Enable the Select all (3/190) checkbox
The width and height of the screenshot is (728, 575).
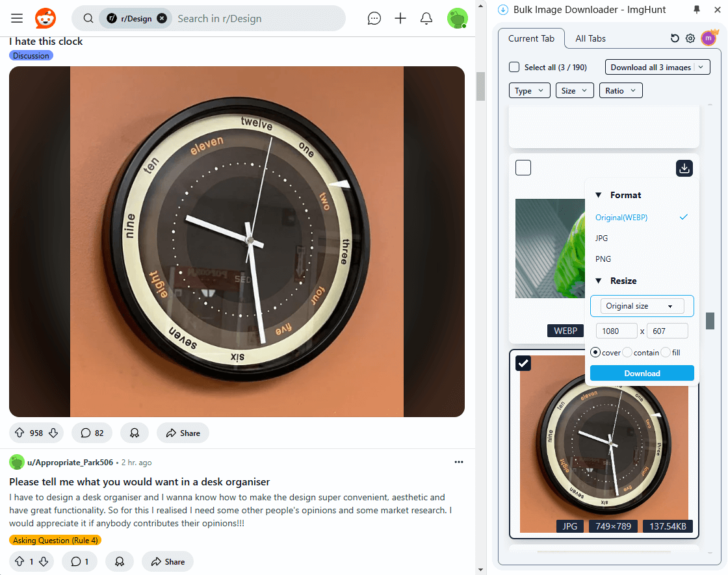(514, 67)
